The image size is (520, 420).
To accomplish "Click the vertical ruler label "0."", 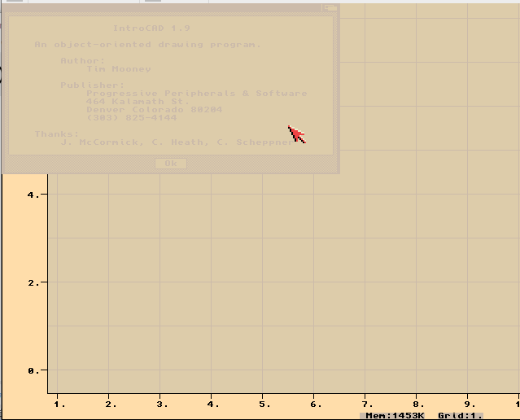I will tap(33, 371).
